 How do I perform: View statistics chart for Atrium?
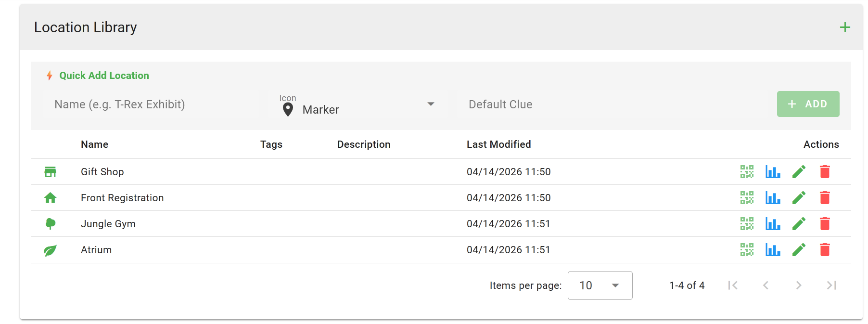[773, 250]
